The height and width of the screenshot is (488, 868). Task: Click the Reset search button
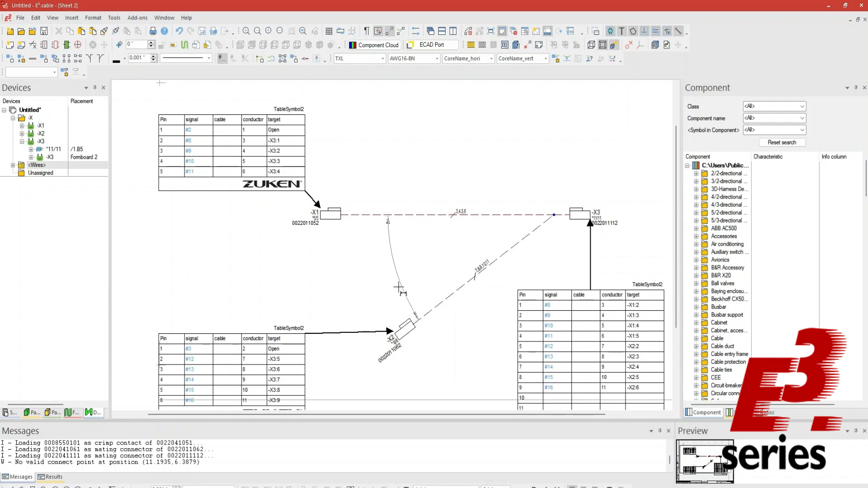point(782,142)
